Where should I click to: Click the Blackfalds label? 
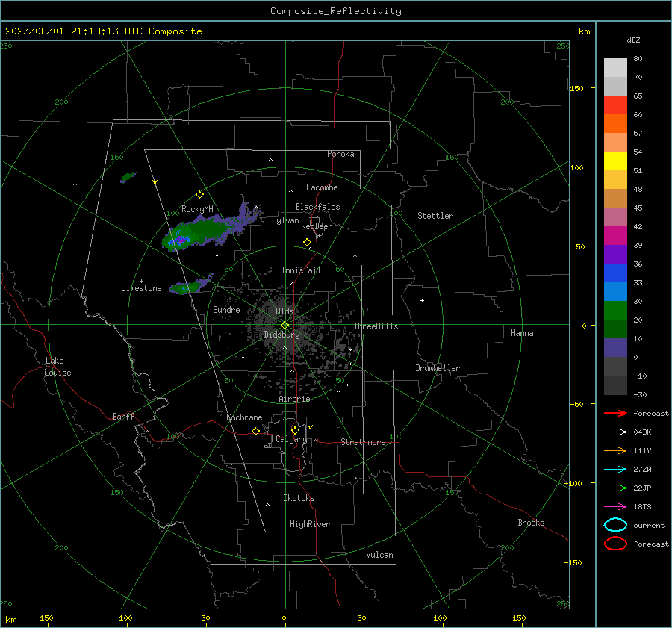(317, 207)
